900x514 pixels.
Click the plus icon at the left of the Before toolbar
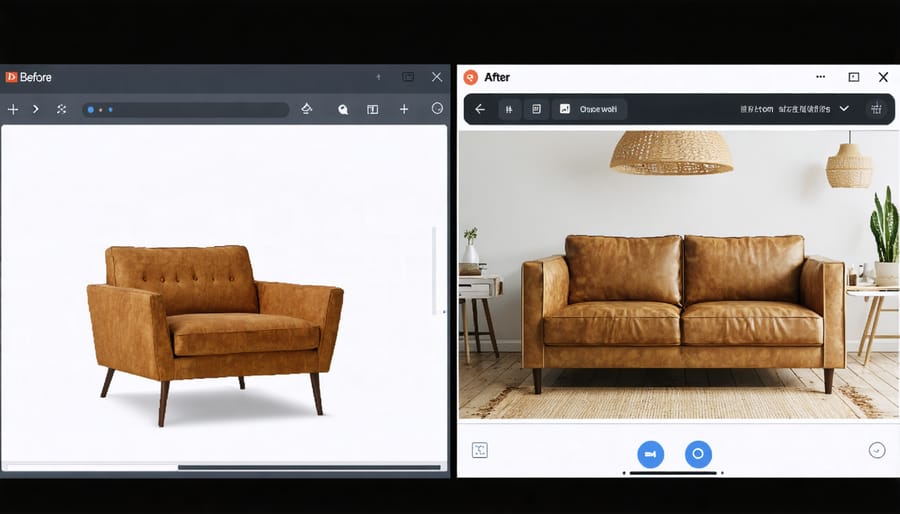[13, 109]
